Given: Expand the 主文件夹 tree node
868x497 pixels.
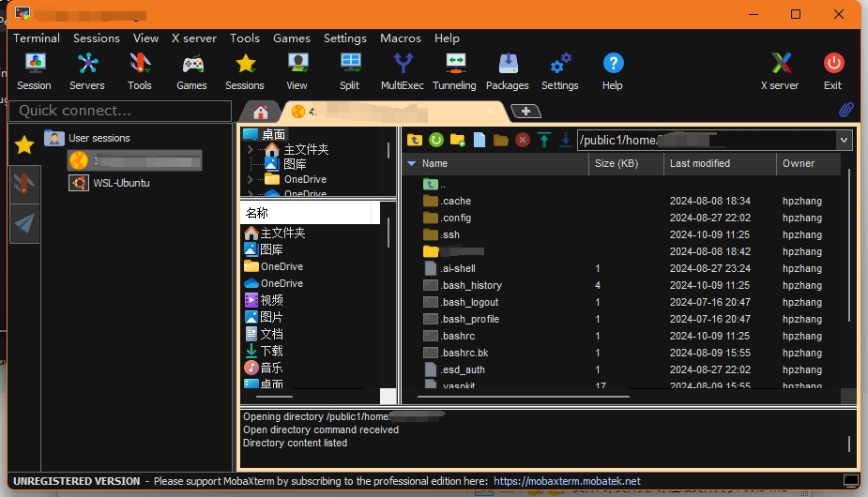Looking at the screenshot, I should pyautogui.click(x=250, y=150).
